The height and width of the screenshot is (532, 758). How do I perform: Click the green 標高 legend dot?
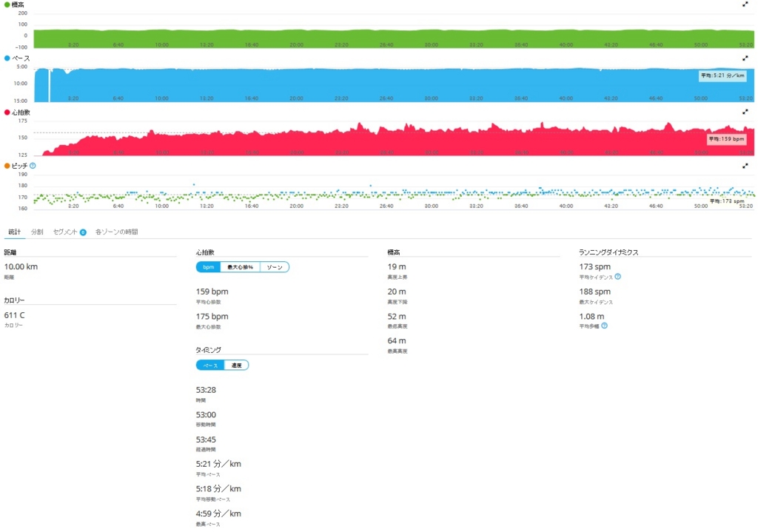click(x=7, y=4)
